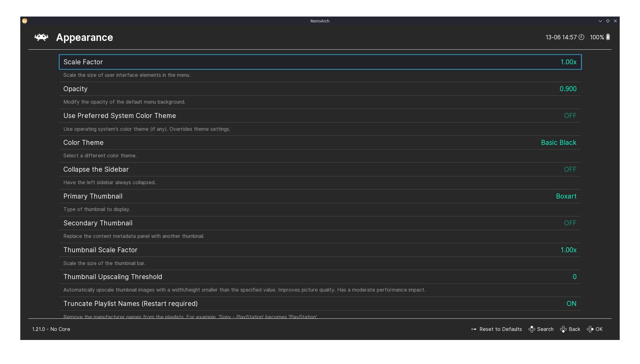Click the yellow app icon in the title bar
Image resolution: width=640 pixels, height=364 pixels.
point(25,21)
